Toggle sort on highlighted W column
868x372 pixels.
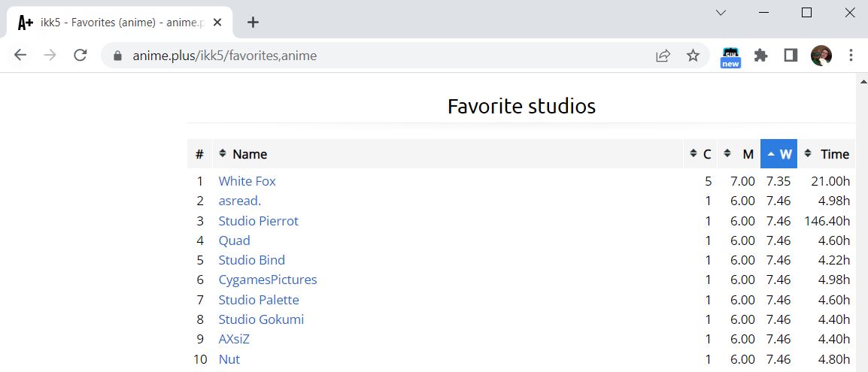pos(778,154)
